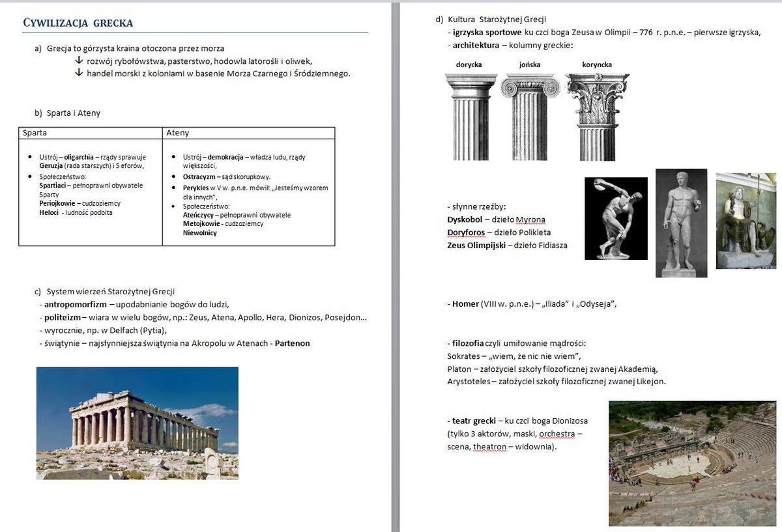Click the bold word "Partenon"
The height and width of the screenshot is (532, 782).
coord(293,343)
